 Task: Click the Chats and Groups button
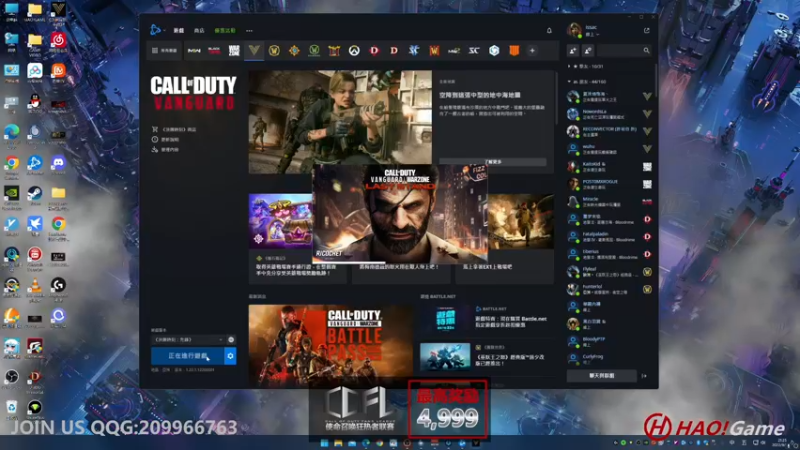point(602,376)
